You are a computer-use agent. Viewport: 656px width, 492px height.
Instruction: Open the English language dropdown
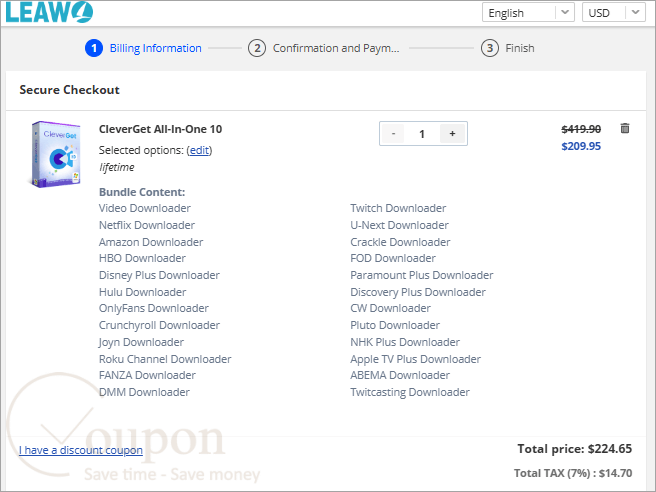point(528,13)
